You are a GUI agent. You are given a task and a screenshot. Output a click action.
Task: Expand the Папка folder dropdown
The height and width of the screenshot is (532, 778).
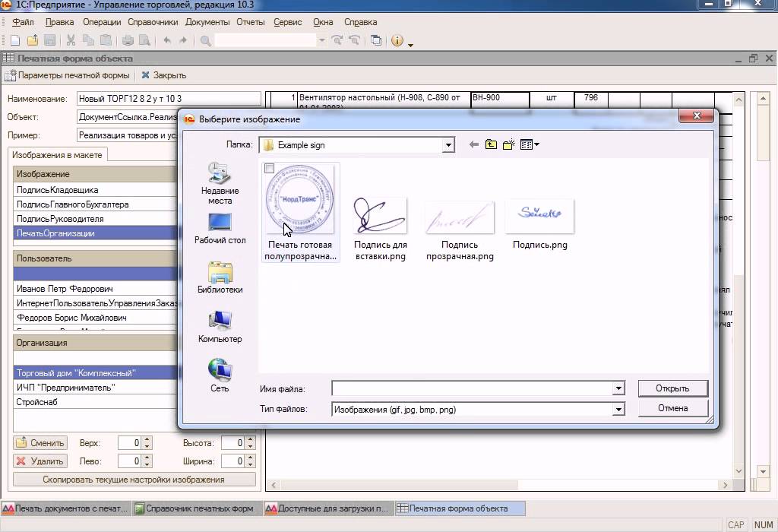click(x=448, y=145)
